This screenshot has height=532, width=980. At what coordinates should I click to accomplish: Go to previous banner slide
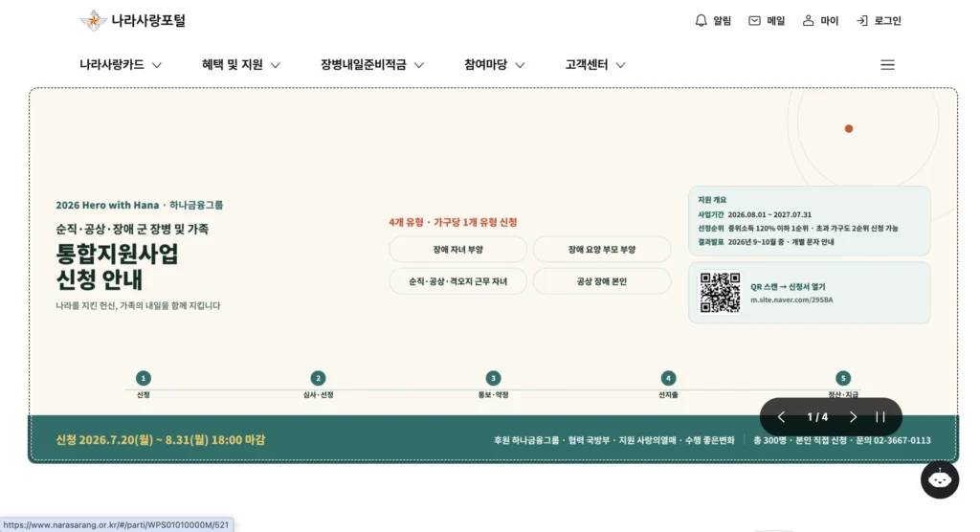pos(781,417)
